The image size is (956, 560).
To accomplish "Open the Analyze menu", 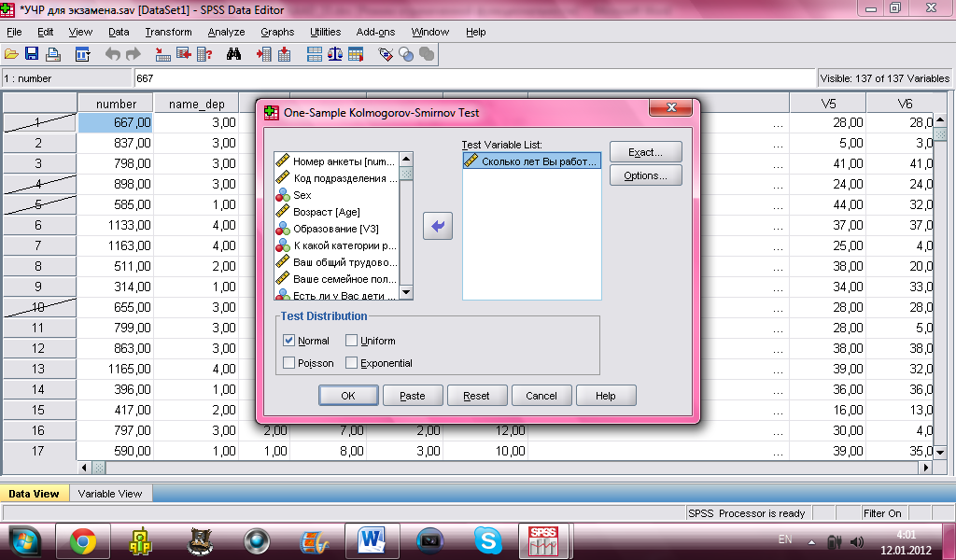I will coord(226,33).
